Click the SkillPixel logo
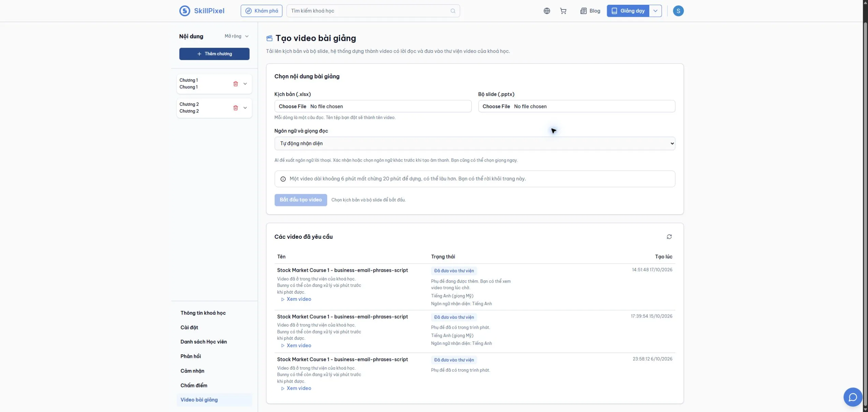Screen dimensions: 868x412 [x=202, y=11]
